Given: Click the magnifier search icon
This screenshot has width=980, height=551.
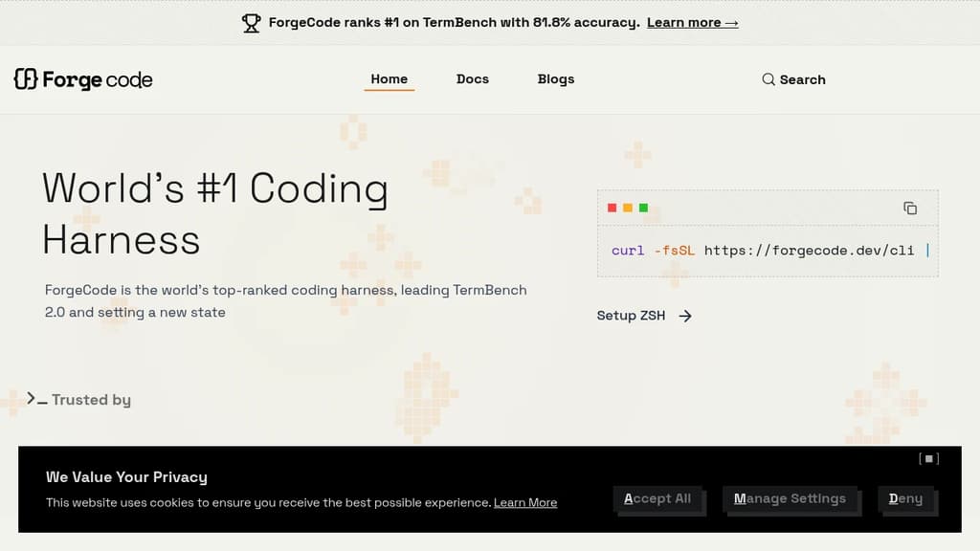Looking at the screenshot, I should (x=768, y=79).
